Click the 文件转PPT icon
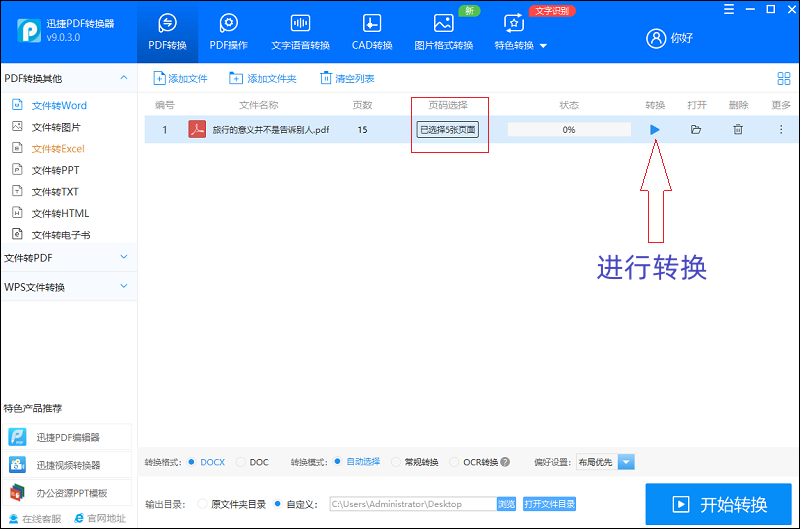Image resolution: width=800 pixels, height=530 pixels. click(17, 169)
